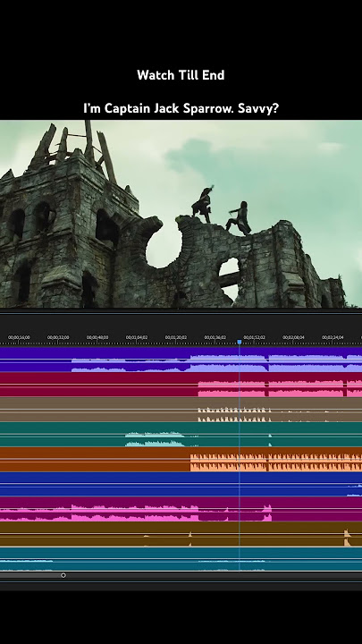362x644 pixels.
Task: Click the 00;01;20;02 timecode on the ruler
Action: pos(176,337)
